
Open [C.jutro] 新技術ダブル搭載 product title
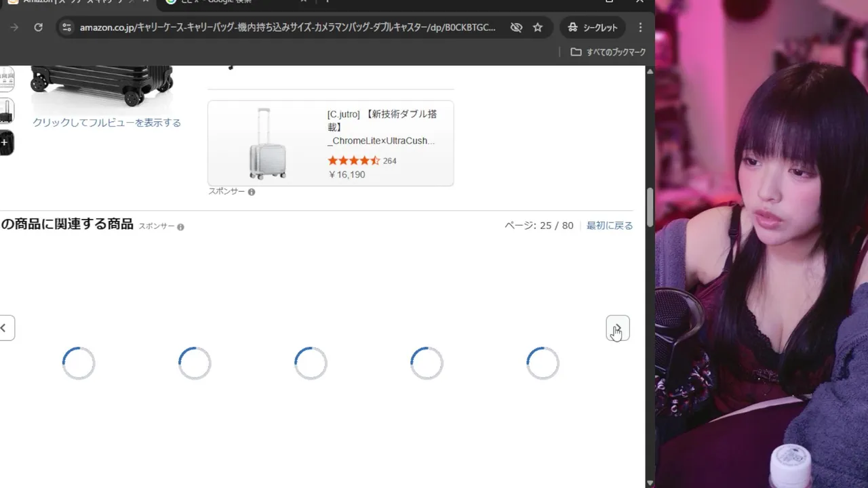pyautogui.click(x=382, y=127)
